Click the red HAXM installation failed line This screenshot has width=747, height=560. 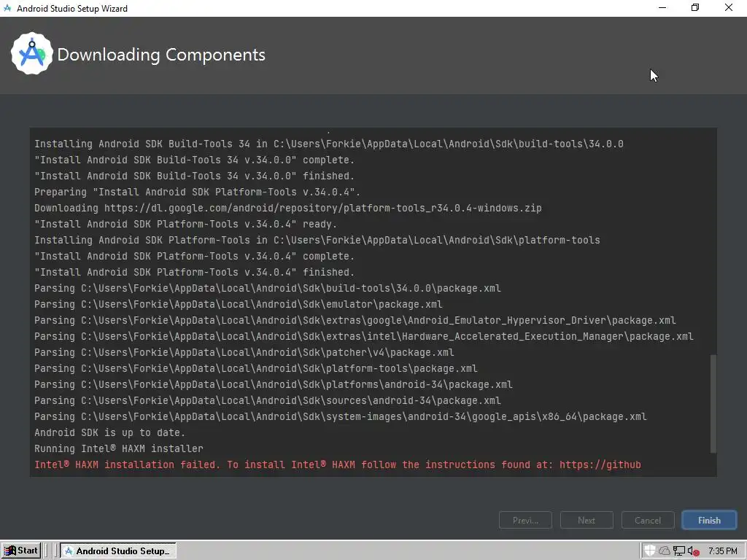(x=337, y=464)
